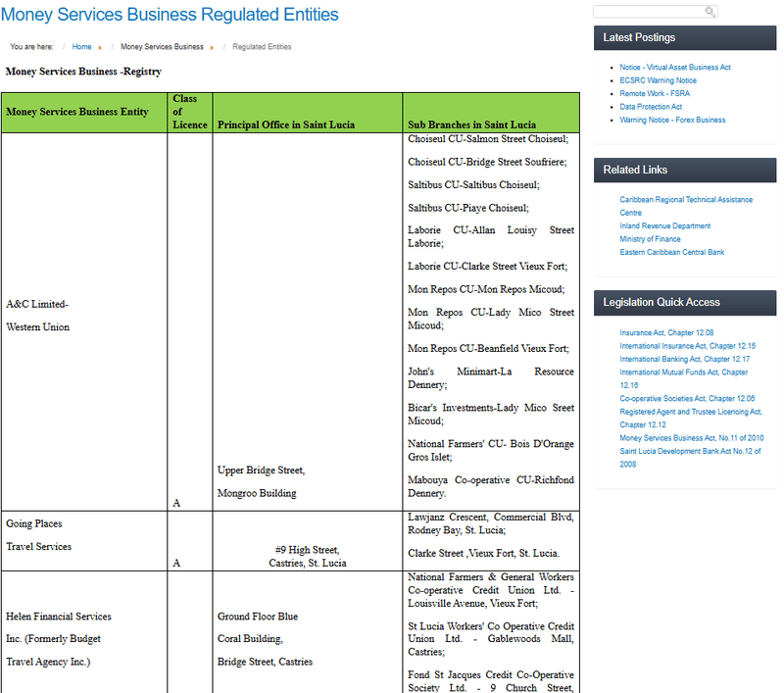Visit the Inland Revenue Department link
Image resolution: width=784 pixels, height=693 pixels.
[x=665, y=225]
